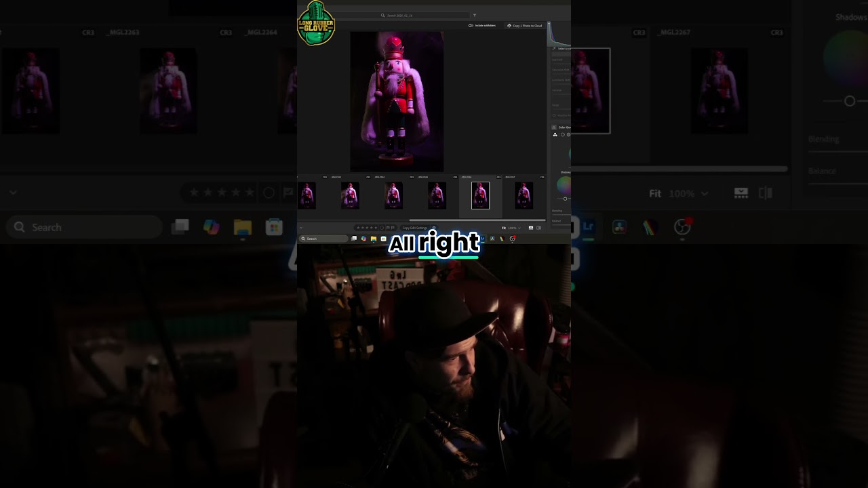Select the highlighted _MGL2266 thumbnail

[480, 195]
